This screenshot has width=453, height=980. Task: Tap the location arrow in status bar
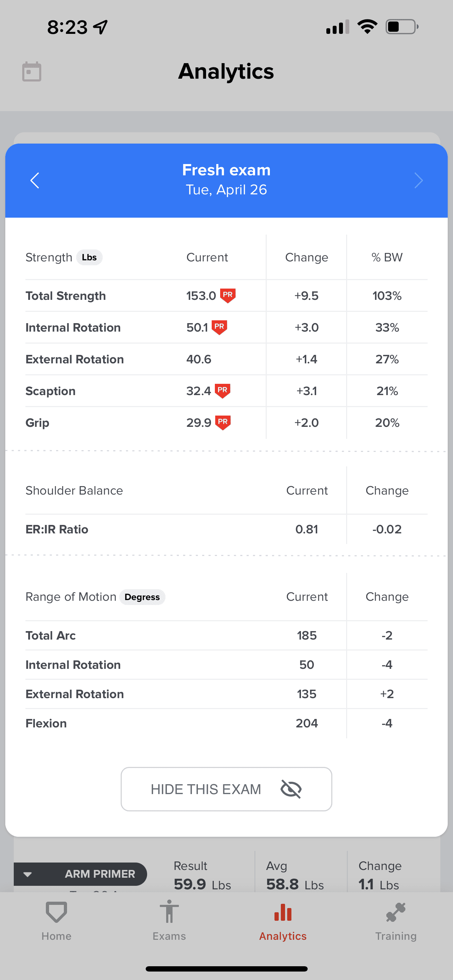[x=101, y=27]
